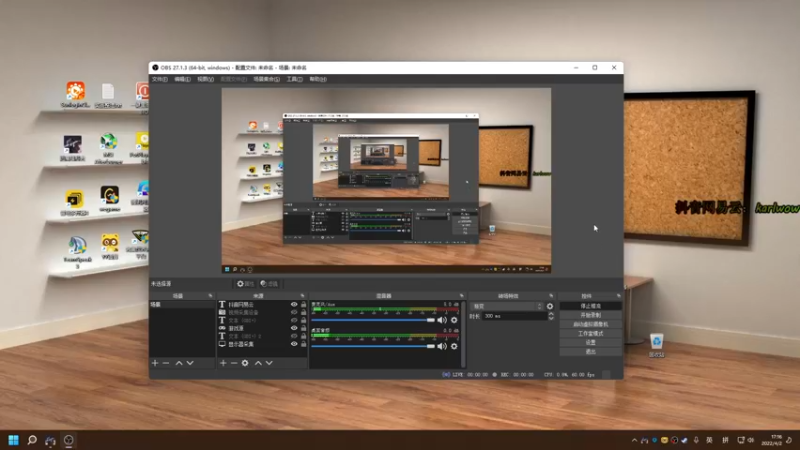Add a new scene with the plus icon
The image size is (800, 450).
155,363
